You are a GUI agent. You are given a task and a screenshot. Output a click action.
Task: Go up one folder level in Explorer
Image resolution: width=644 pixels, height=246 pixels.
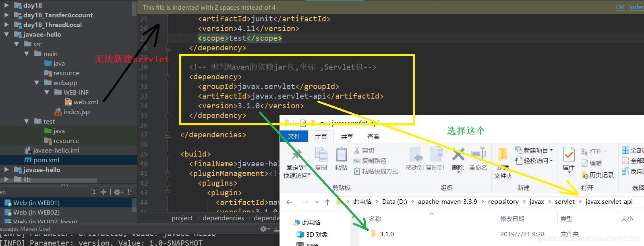(x=327, y=202)
